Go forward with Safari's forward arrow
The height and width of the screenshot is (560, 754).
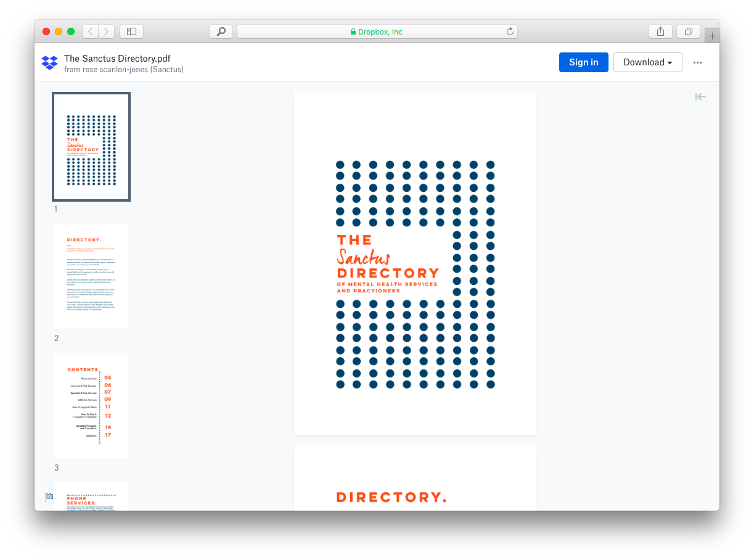107,31
